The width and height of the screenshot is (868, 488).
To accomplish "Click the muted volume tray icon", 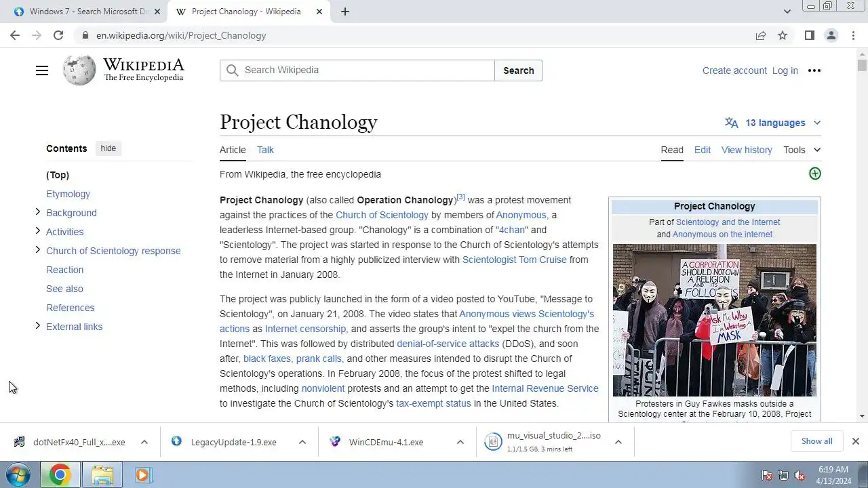I will (x=800, y=475).
